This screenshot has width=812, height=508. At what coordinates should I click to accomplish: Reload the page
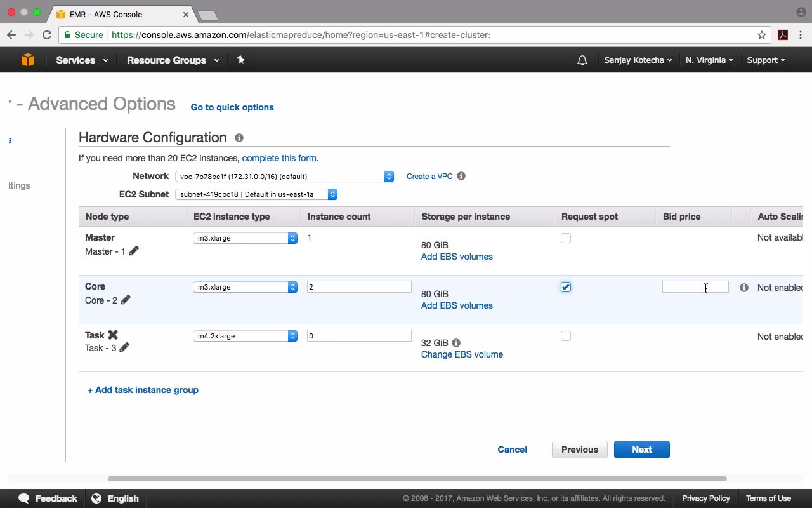click(x=47, y=35)
